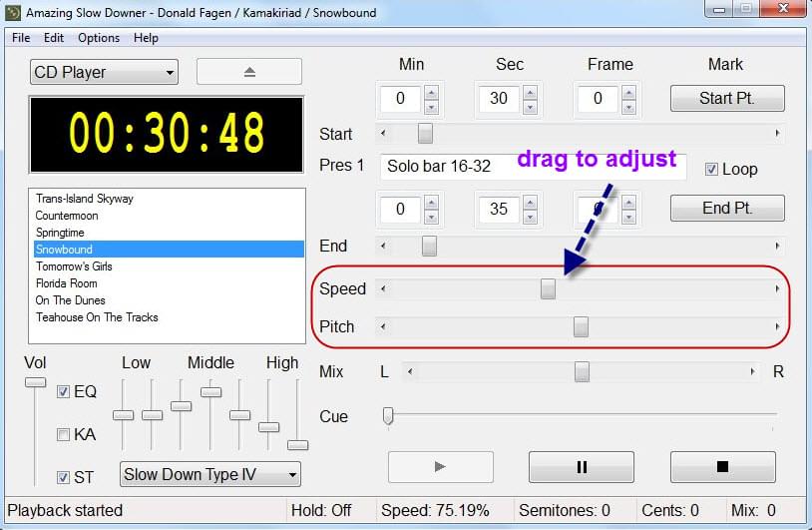The height and width of the screenshot is (530, 812).
Task: Click the eject CD button
Action: click(x=248, y=72)
